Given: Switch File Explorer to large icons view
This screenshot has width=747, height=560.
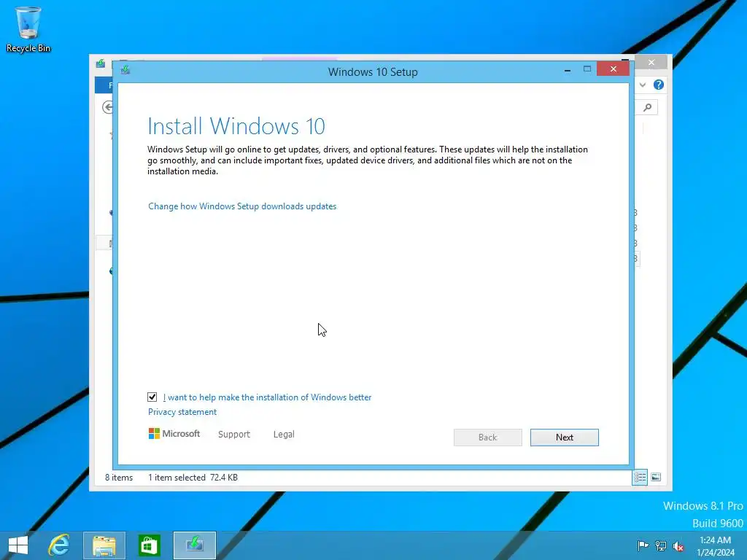Looking at the screenshot, I should click(656, 477).
